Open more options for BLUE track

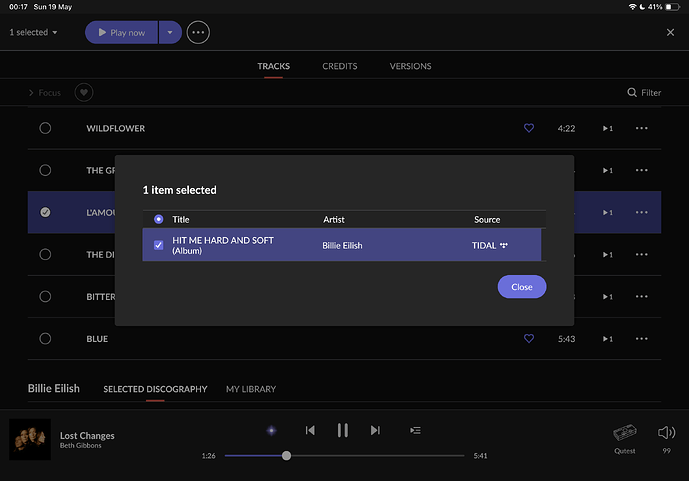(x=642, y=339)
